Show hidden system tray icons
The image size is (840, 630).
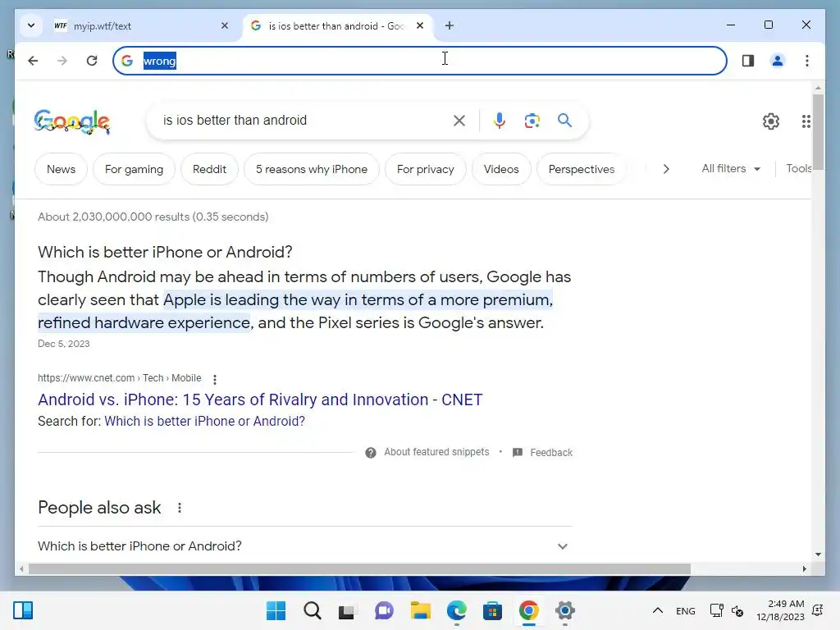tap(658, 610)
